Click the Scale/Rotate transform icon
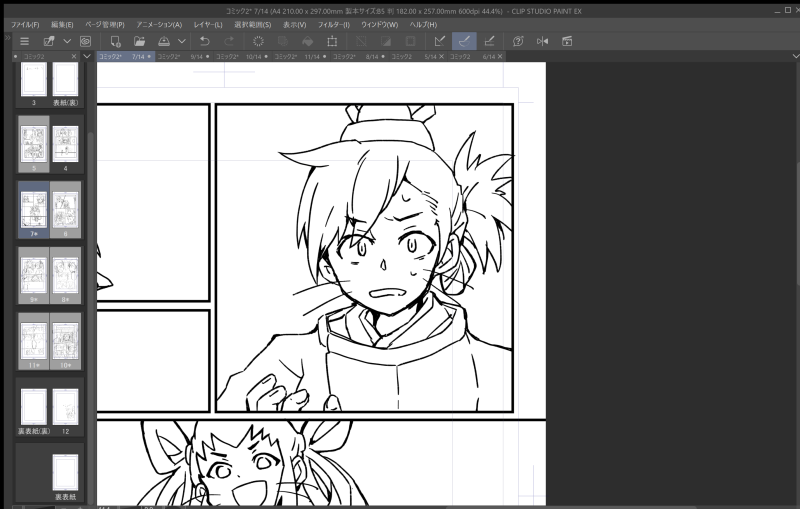800x509 pixels. [332, 41]
